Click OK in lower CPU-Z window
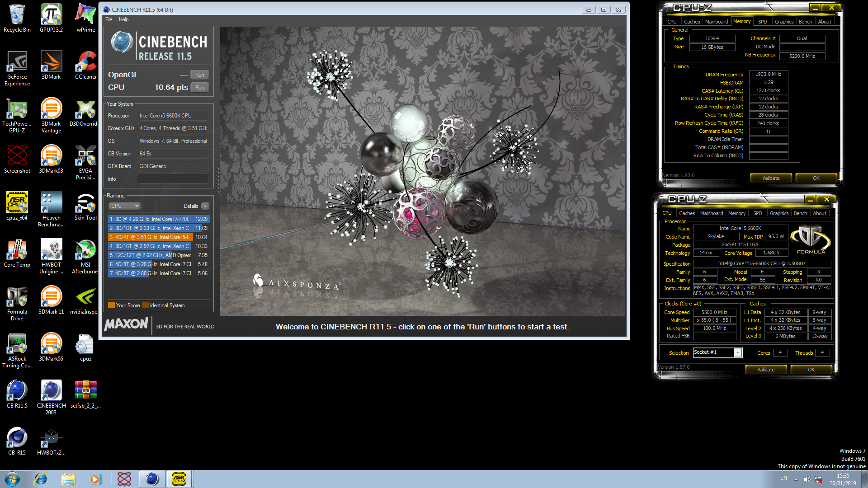 [811, 370]
